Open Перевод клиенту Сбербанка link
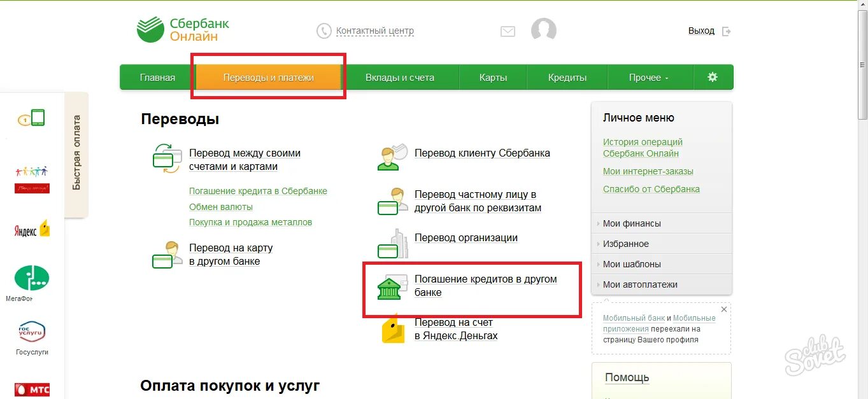Screen dimensions: 868x399 482,153
